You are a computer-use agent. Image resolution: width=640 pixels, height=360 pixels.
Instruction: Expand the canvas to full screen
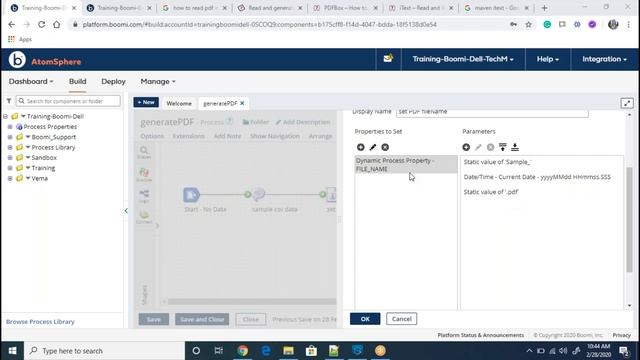tap(627, 103)
